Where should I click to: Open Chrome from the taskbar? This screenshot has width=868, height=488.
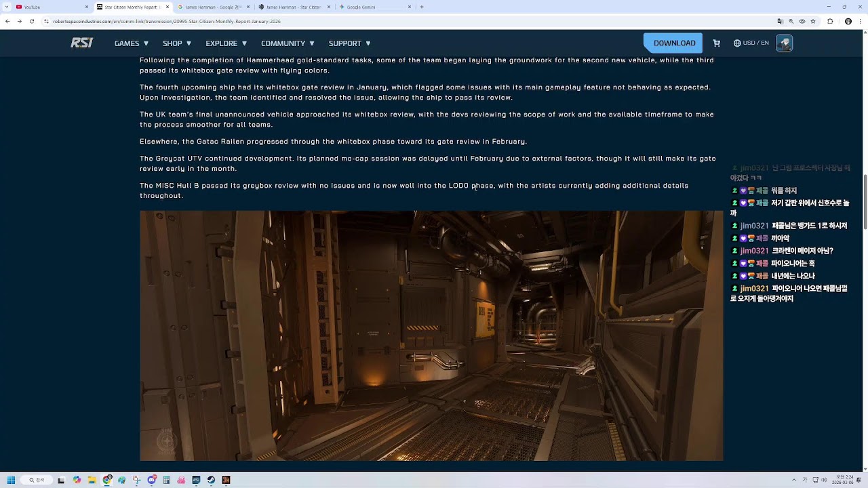coord(107,480)
